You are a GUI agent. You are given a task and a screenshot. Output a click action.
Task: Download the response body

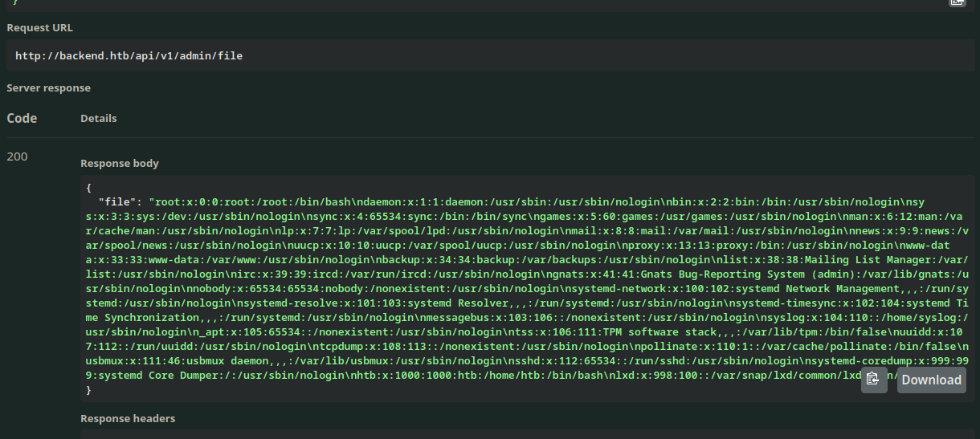931,380
